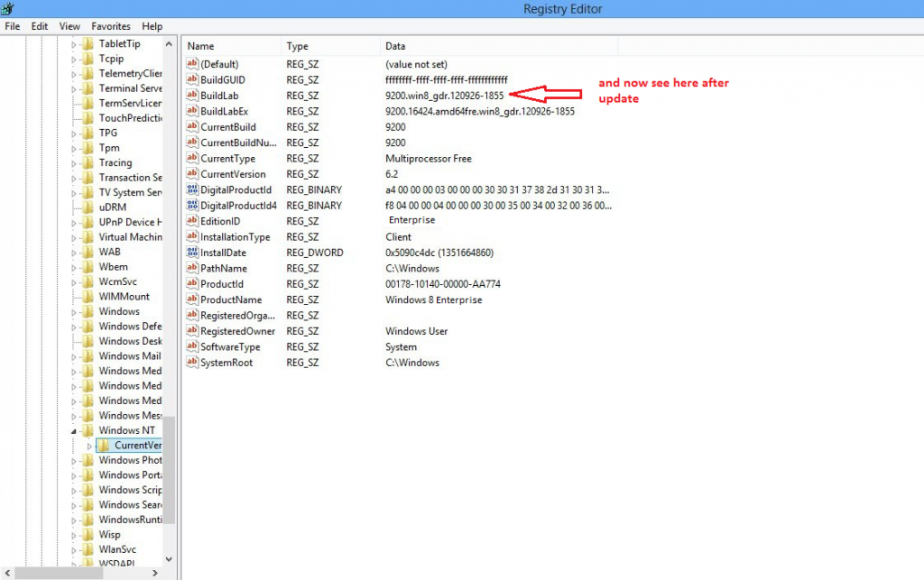
Task: Expand the TabletTip tree node
Action: pos(74,45)
